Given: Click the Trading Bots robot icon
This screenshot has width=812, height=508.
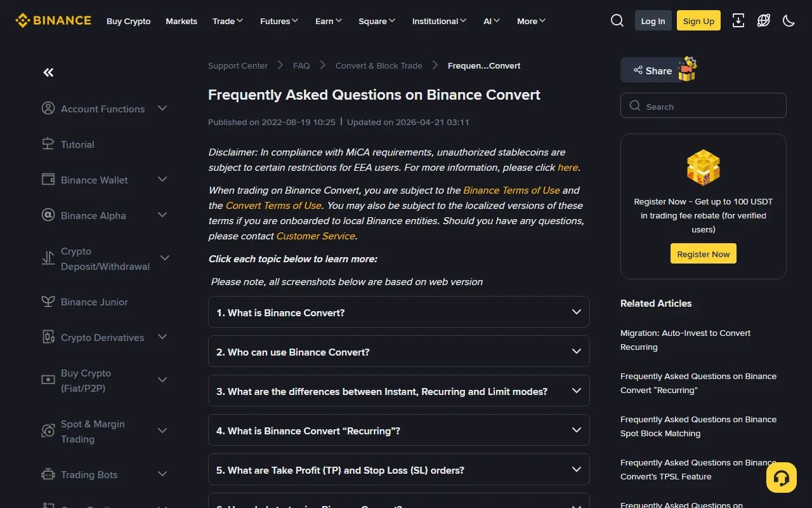Looking at the screenshot, I should (48, 474).
